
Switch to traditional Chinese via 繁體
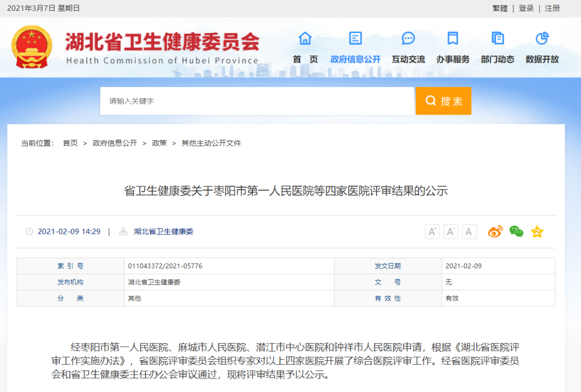coord(500,8)
